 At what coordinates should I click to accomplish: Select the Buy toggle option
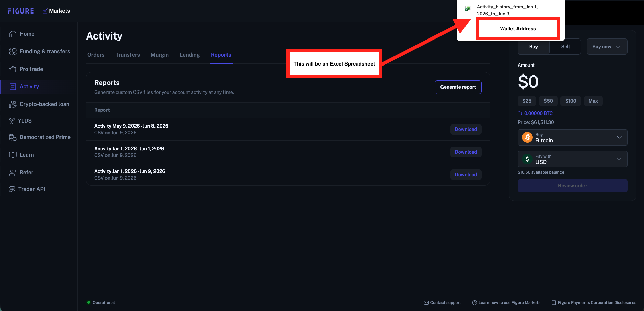click(x=533, y=47)
